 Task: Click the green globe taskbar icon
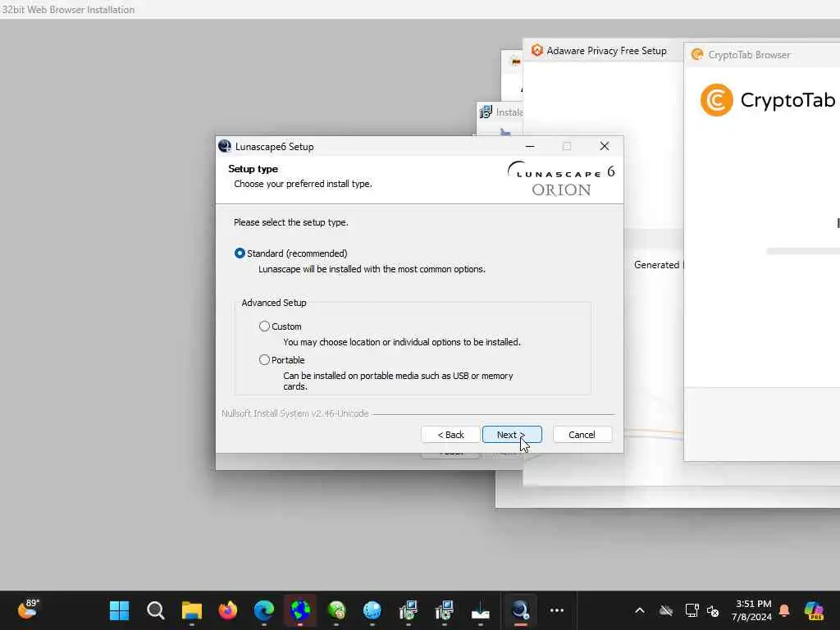point(336,610)
